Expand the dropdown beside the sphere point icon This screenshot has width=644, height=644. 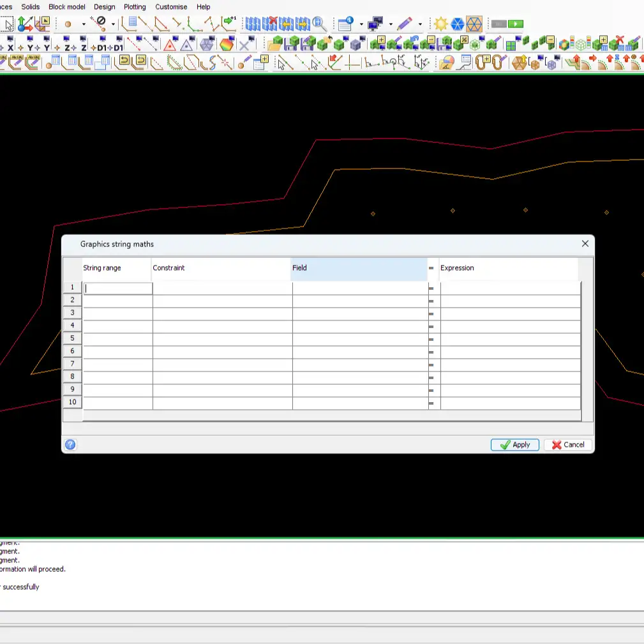pos(84,24)
